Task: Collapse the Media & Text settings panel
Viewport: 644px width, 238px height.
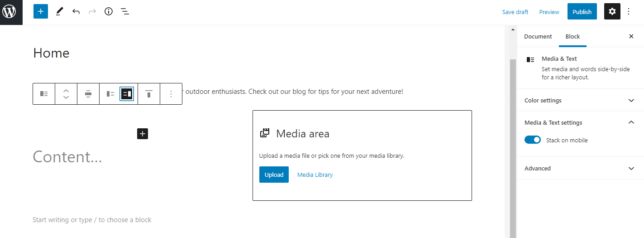Action: pos(580,122)
